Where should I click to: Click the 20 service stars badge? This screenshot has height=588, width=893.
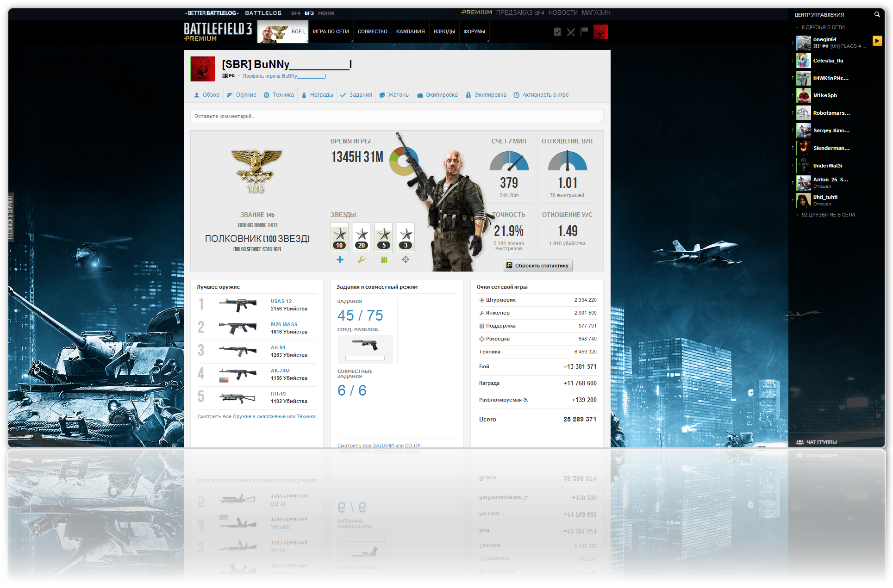(x=362, y=237)
